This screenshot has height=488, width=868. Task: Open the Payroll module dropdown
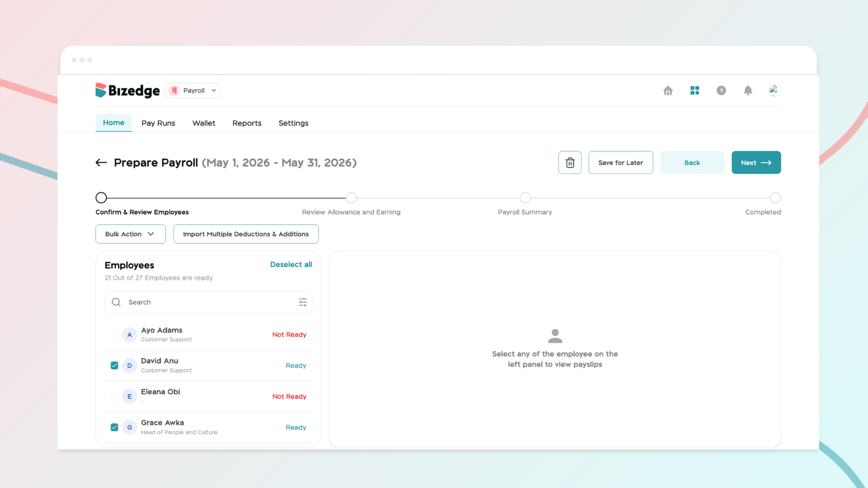(193, 90)
